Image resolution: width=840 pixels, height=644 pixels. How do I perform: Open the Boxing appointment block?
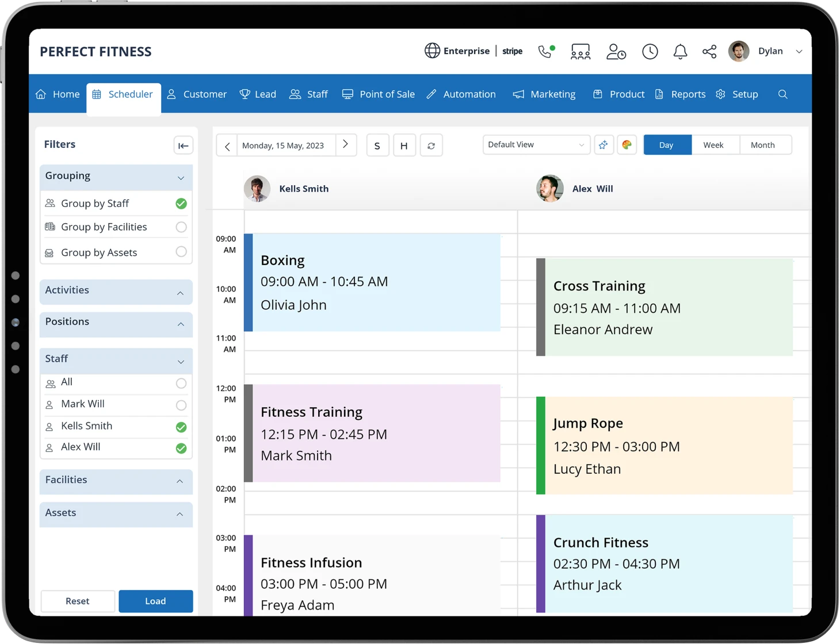372,282
